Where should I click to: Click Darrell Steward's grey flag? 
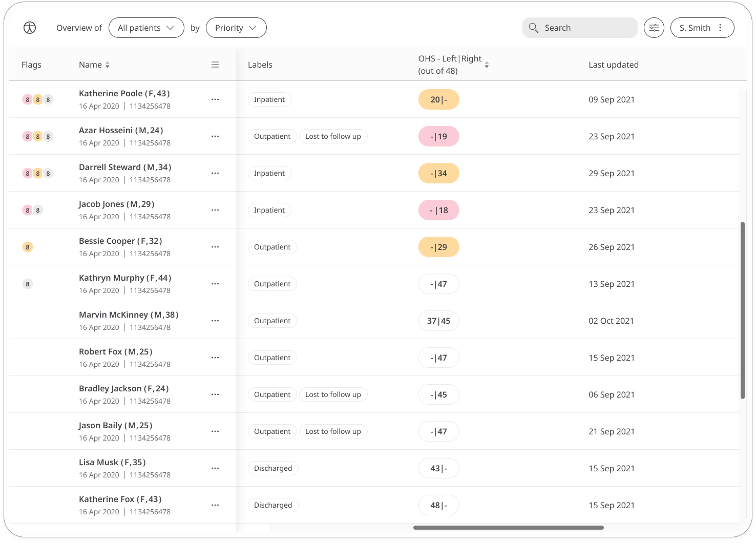tap(48, 173)
